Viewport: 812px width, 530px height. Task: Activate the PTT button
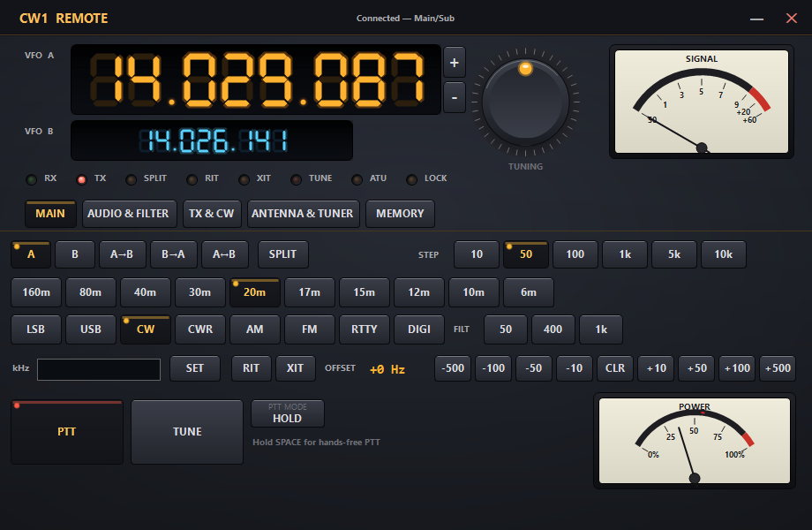[x=67, y=432]
